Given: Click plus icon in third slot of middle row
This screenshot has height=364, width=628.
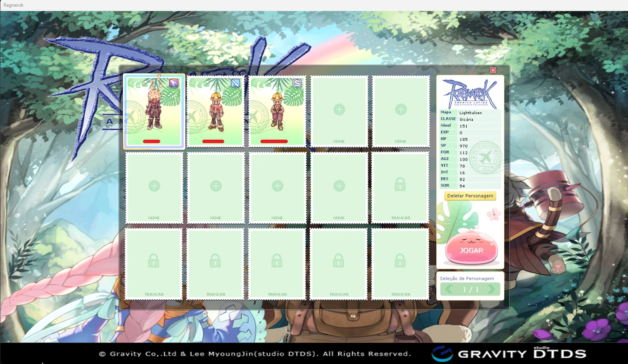Looking at the screenshot, I should point(278,186).
